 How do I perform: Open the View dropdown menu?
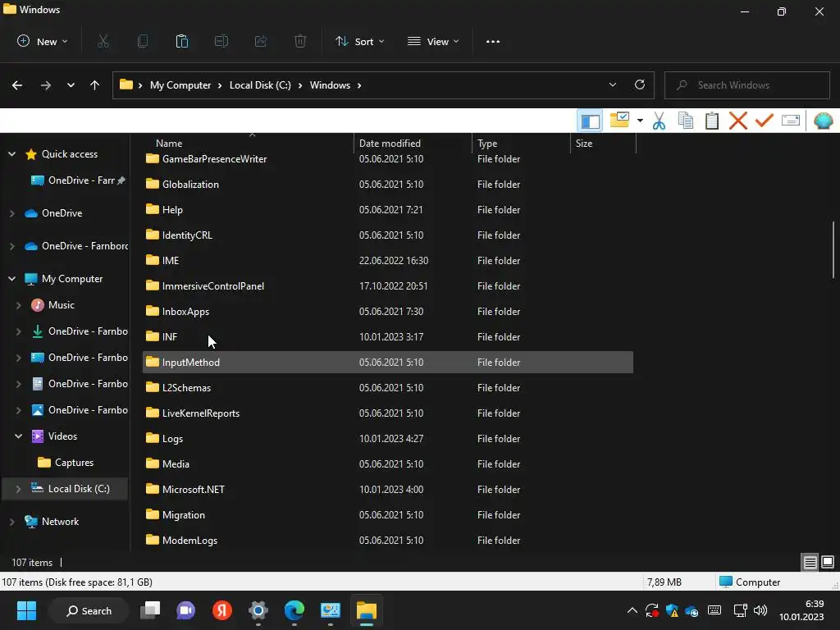click(x=433, y=41)
